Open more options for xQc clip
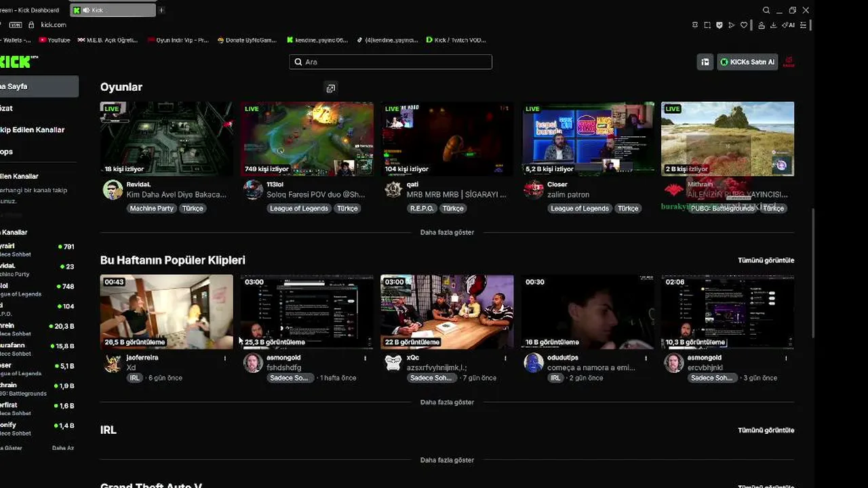This screenshot has width=868, height=488. [505, 358]
